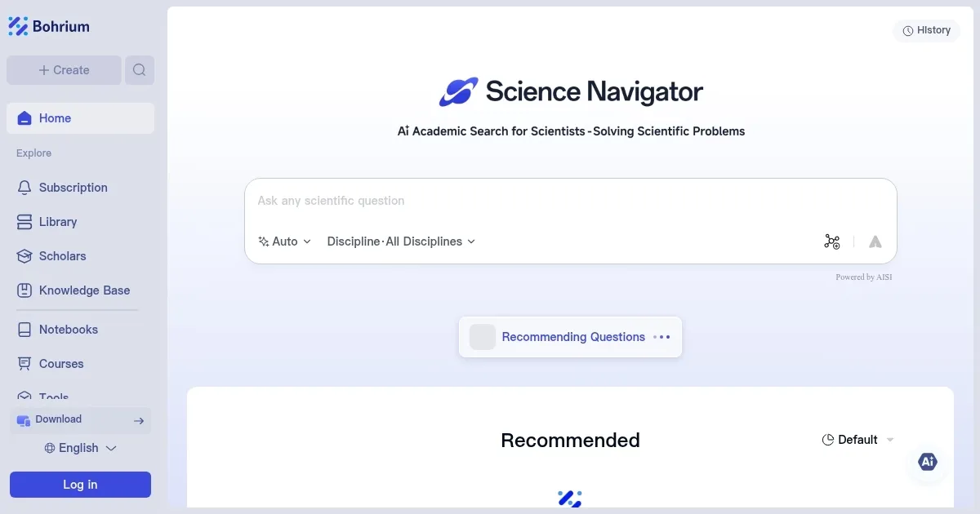Expand the Default sort dropdown
Viewport: 980px width, 514px height.
[857, 440]
